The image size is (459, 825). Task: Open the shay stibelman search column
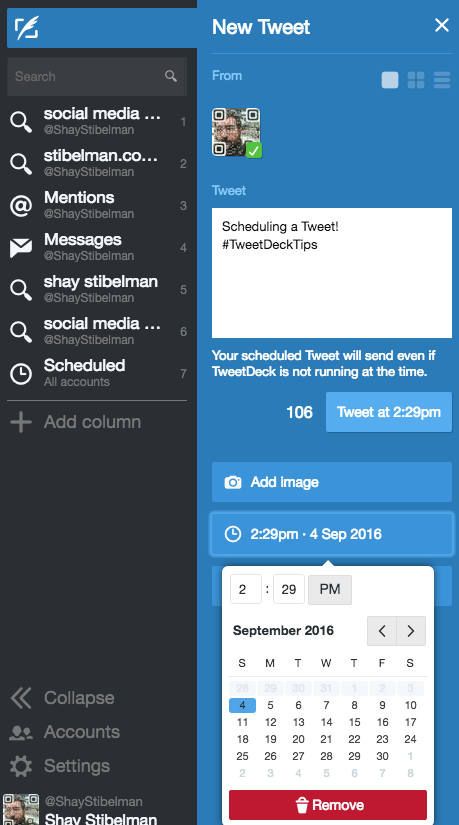click(x=98, y=289)
